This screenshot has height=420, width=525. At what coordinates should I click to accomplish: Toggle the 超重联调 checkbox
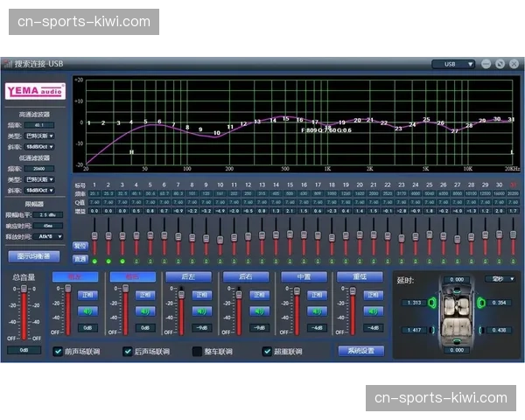click(x=267, y=352)
